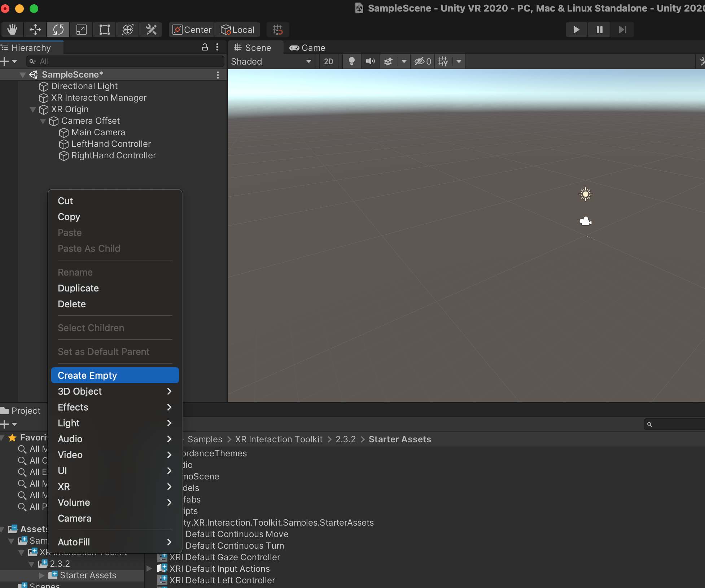Select the Scale tool
The height and width of the screenshot is (588, 705).
81,30
